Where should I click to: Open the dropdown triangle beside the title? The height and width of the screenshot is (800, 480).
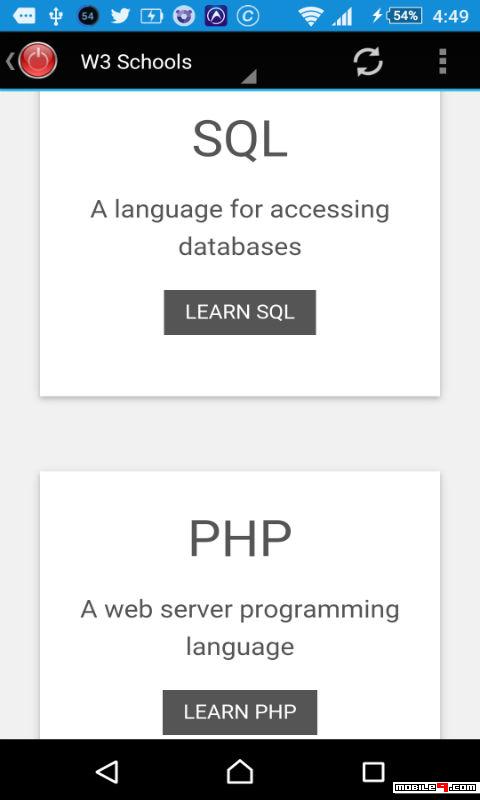[249, 77]
